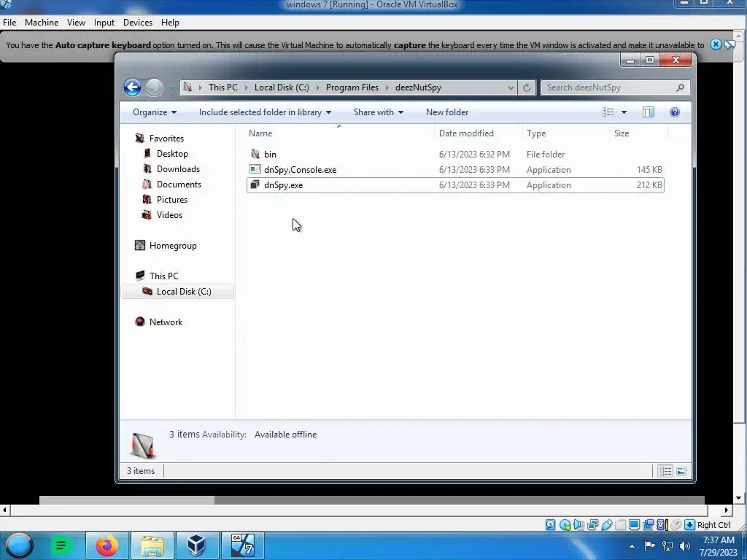Image resolution: width=747 pixels, height=560 pixels.
Task: Open the VirtualBox File menu
Action: [9, 23]
